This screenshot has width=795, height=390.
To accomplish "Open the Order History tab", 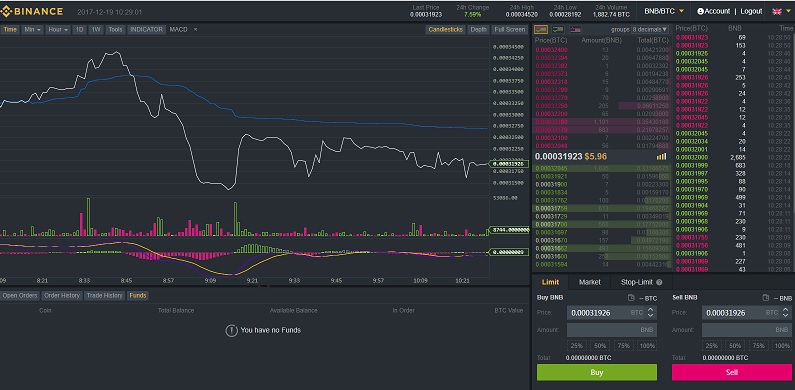I will pyautogui.click(x=62, y=295).
